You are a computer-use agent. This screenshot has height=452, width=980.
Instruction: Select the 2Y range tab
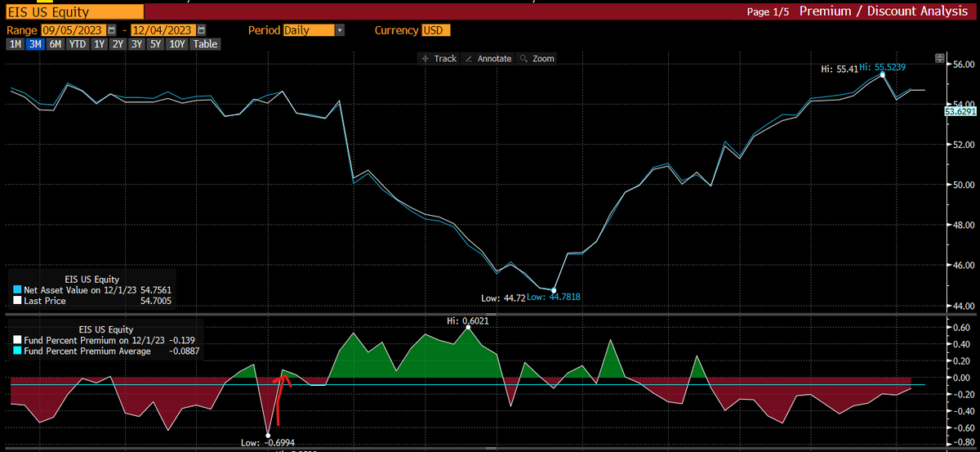(x=119, y=44)
